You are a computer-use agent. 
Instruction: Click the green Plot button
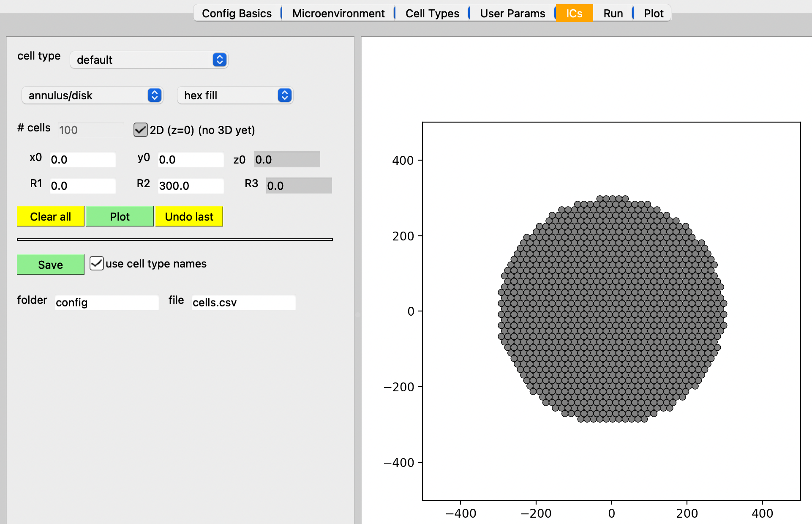click(x=120, y=216)
